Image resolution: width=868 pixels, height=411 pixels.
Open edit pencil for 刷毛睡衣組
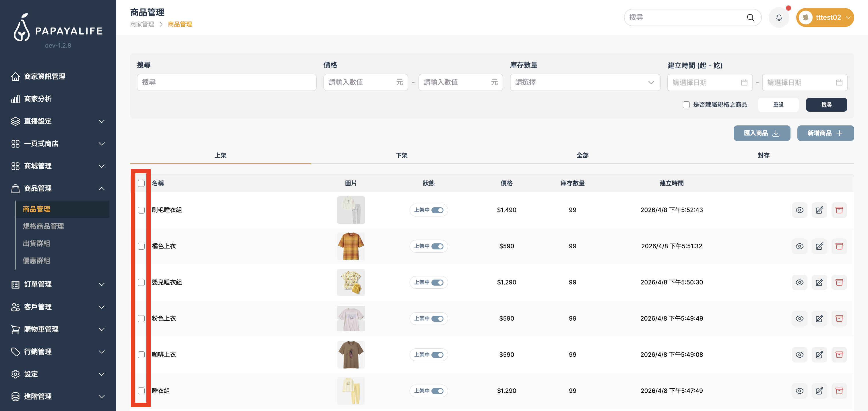point(819,210)
